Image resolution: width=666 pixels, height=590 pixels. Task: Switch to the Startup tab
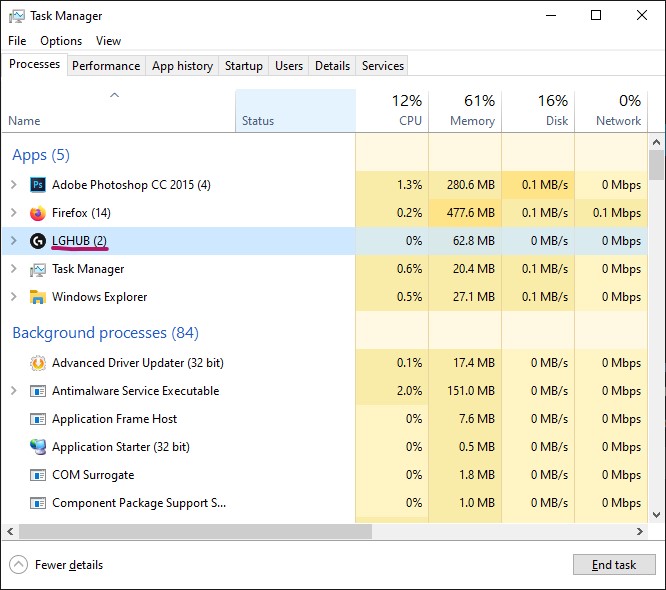[x=244, y=66]
